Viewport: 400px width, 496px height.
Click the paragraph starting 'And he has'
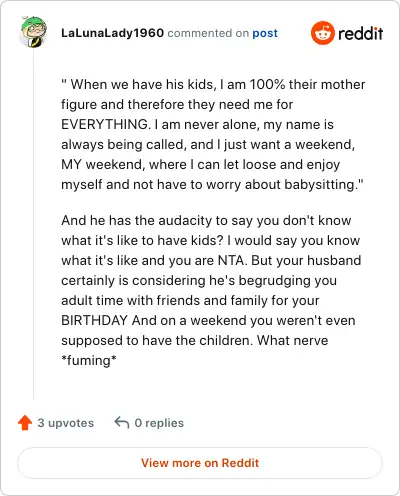coord(211,290)
